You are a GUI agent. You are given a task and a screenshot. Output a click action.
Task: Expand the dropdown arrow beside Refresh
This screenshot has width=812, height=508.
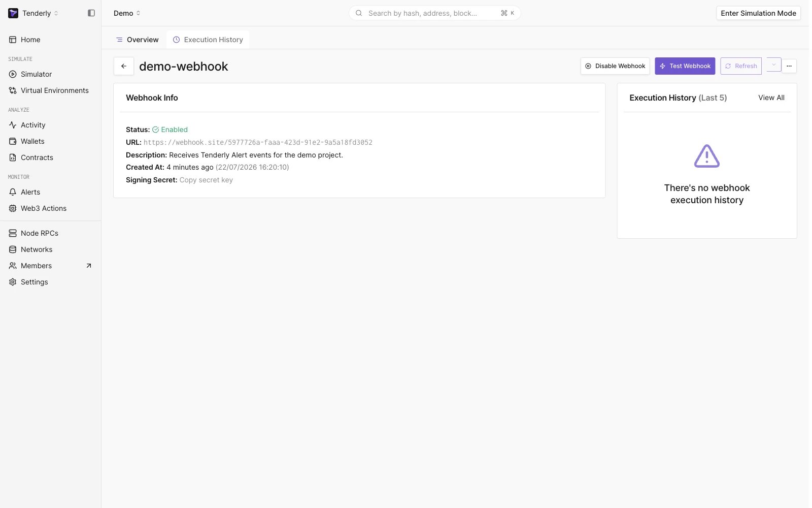click(773, 65)
